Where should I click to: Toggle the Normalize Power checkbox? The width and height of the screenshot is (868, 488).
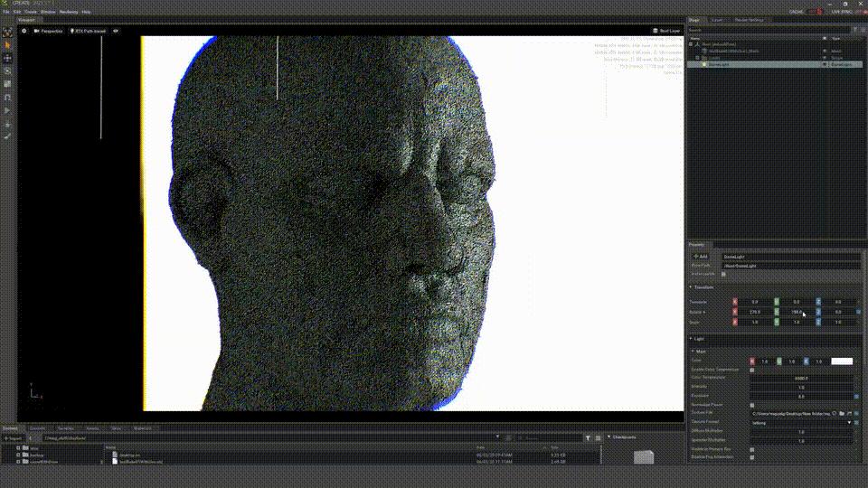tap(751, 405)
